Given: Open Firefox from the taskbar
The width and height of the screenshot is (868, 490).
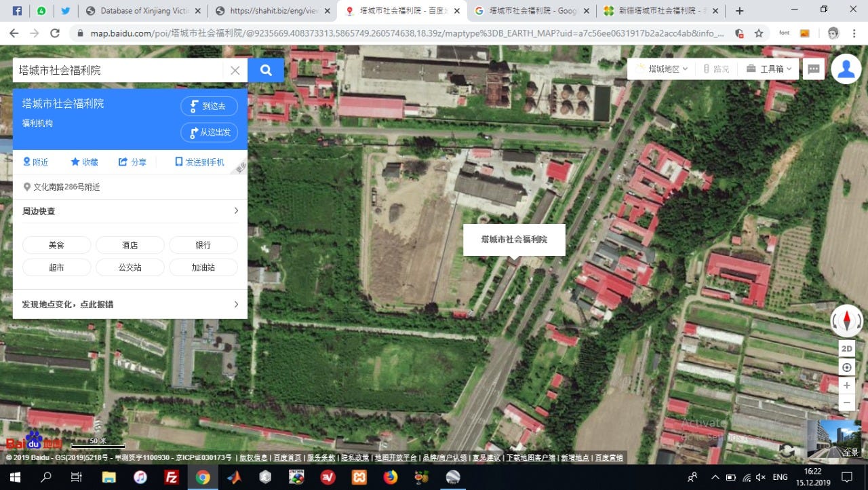Looking at the screenshot, I should (391, 477).
